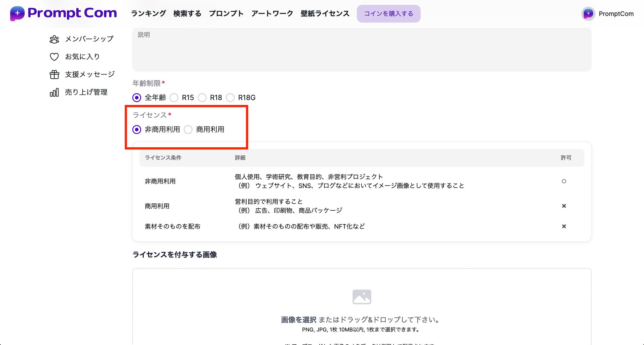Choose the R18G age restriction

coord(231,98)
